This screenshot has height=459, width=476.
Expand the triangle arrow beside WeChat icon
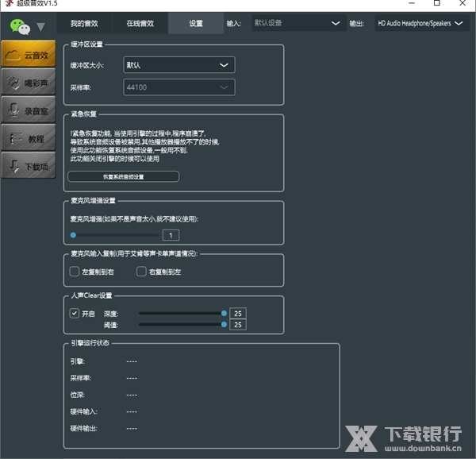41,27
